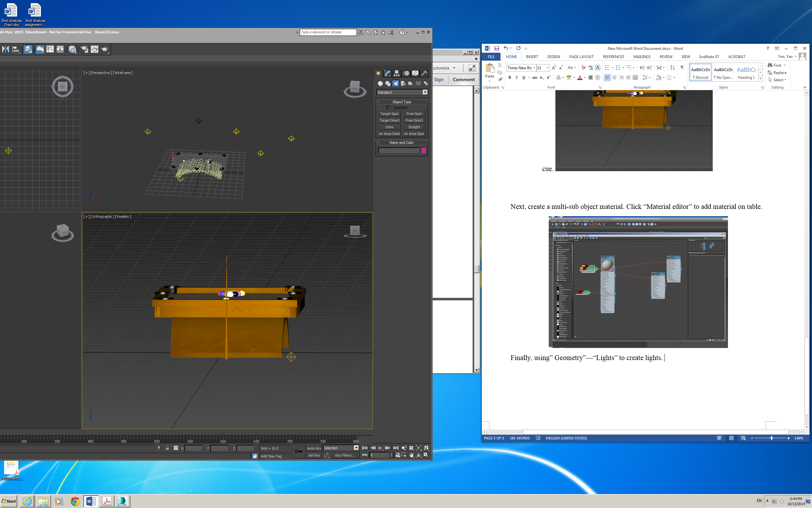
Task: Click the object name input field
Action: coord(399,150)
